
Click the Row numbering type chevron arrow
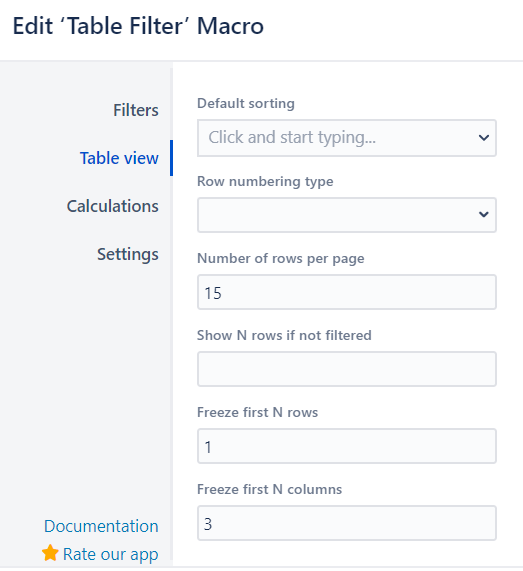484,214
